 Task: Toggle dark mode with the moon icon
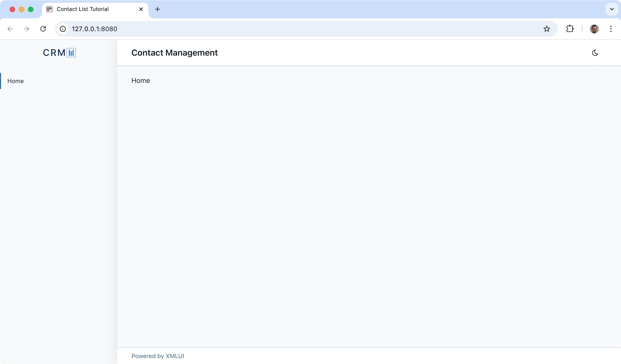[x=595, y=53]
